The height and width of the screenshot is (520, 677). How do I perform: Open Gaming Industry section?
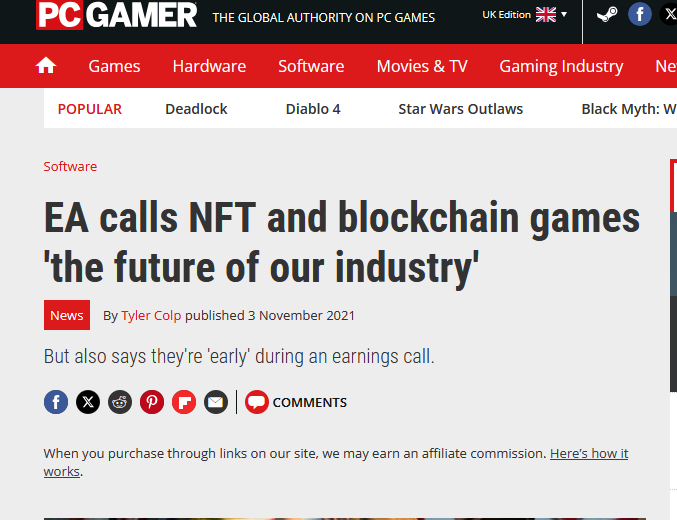tap(561, 66)
